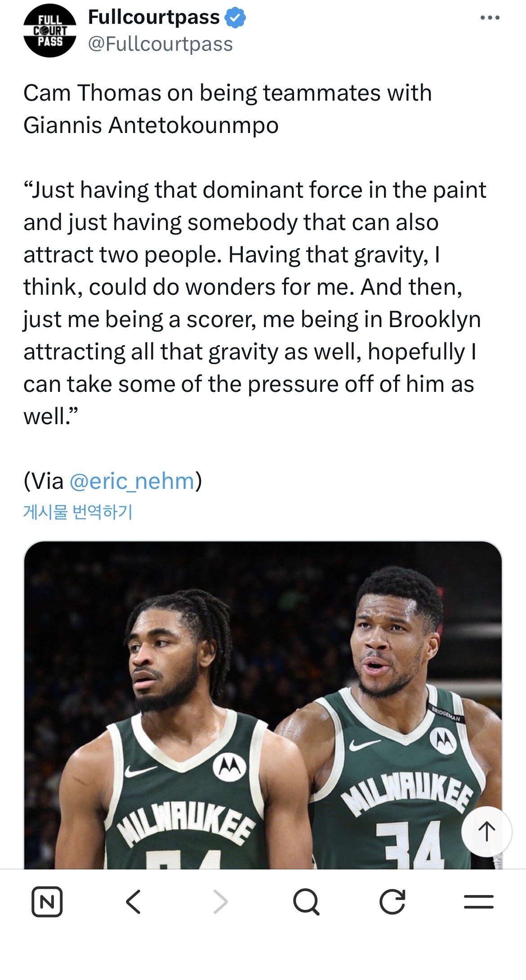Open the Fullcourtpass profile avatar
The height and width of the screenshot is (980, 526).
(x=49, y=31)
